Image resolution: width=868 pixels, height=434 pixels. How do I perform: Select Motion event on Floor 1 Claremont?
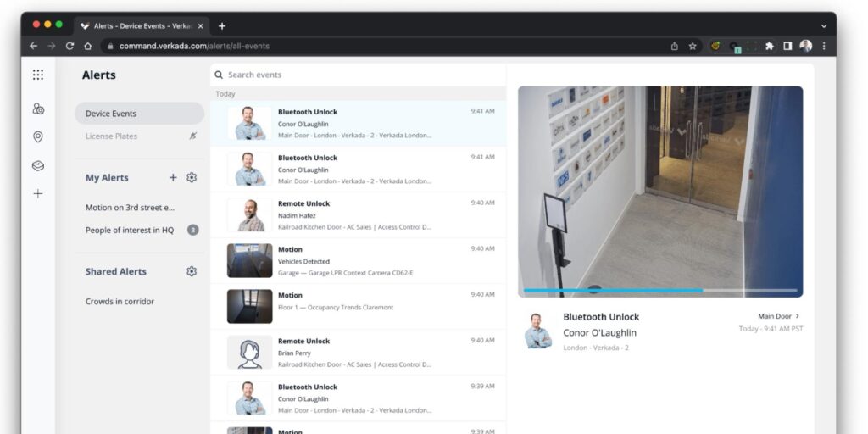coord(358,307)
